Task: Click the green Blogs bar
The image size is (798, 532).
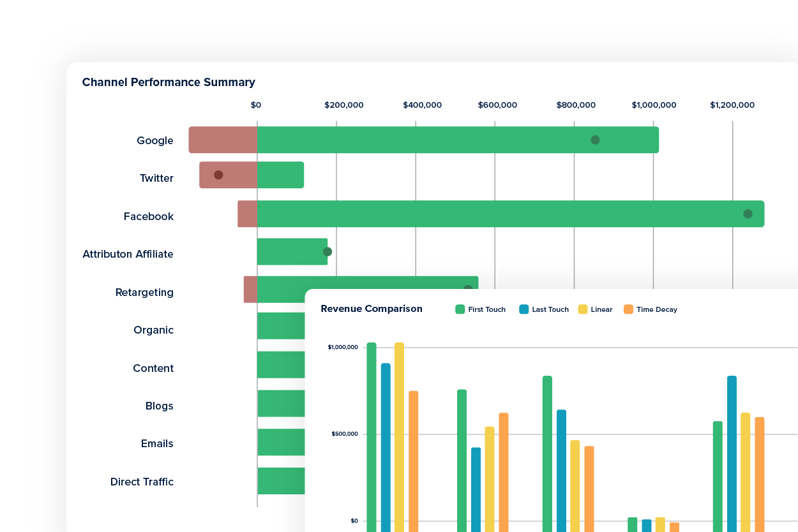Action: coord(281,403)
